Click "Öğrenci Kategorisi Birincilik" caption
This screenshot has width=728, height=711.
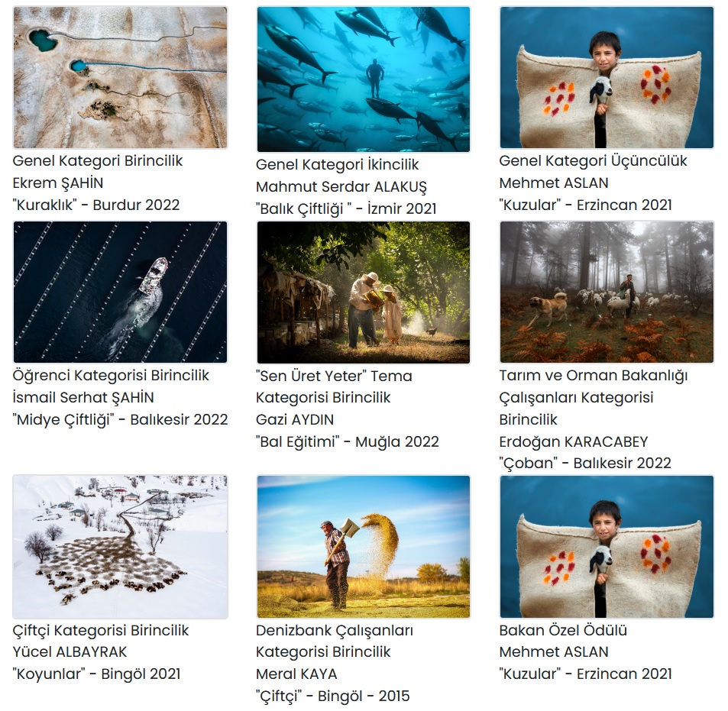pos(111,376)
